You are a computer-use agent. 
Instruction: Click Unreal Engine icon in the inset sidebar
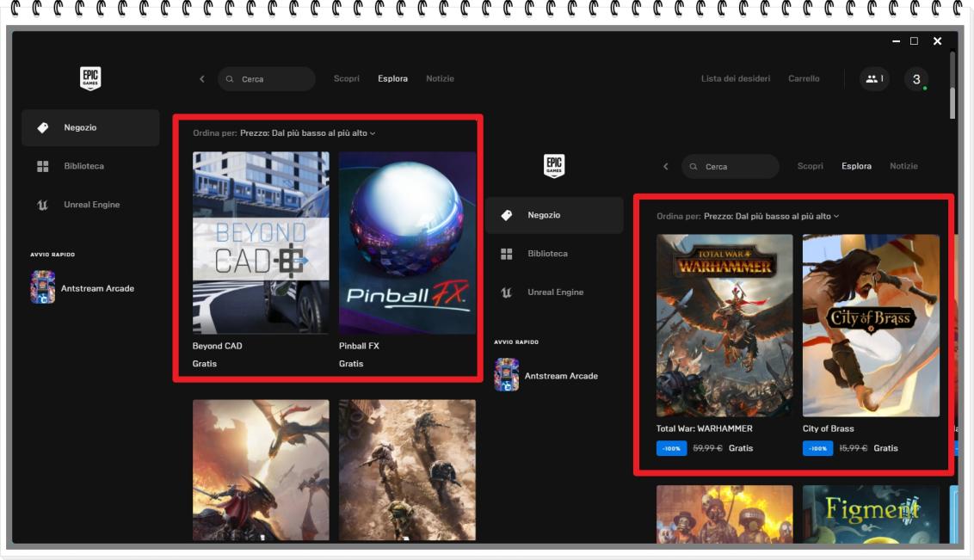click(x=506, y=292)
